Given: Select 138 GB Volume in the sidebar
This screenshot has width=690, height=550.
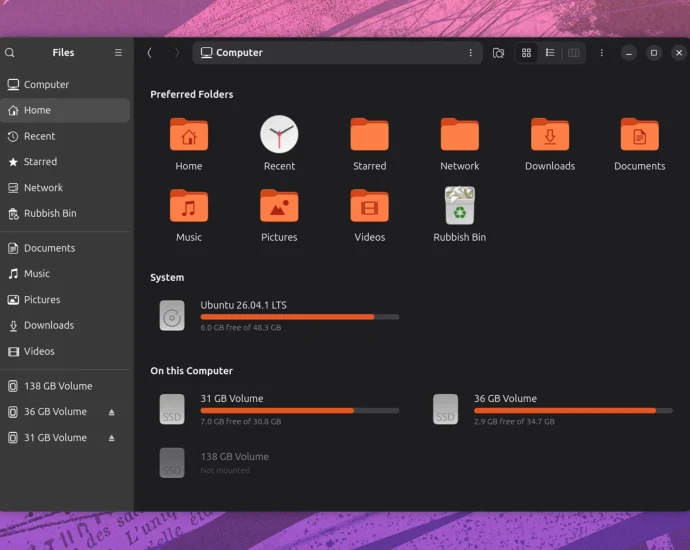Looking at the screenshot, I should pyautogui.click(x=65, y=386).
